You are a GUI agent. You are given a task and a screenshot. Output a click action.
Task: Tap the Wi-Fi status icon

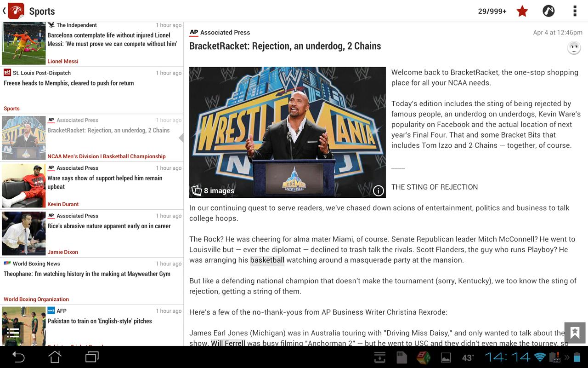[540, 357]
